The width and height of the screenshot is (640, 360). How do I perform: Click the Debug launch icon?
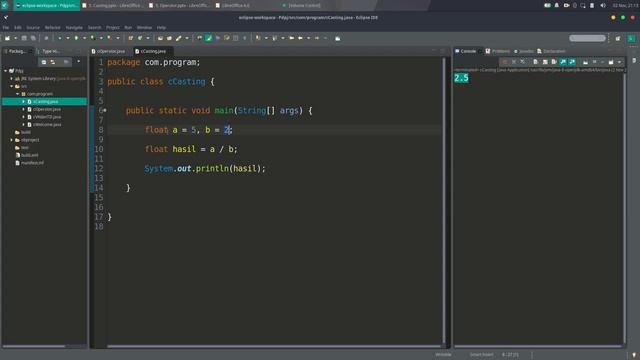60,38
